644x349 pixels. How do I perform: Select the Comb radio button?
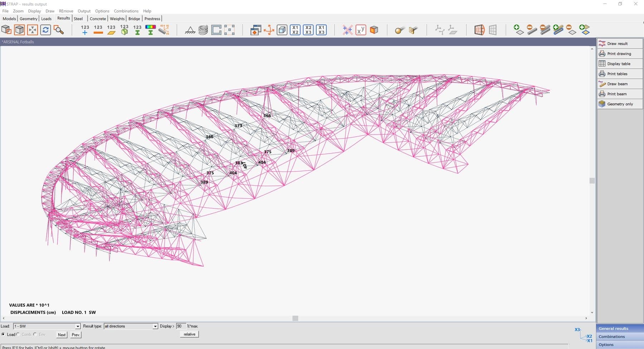tap(18, 334)
